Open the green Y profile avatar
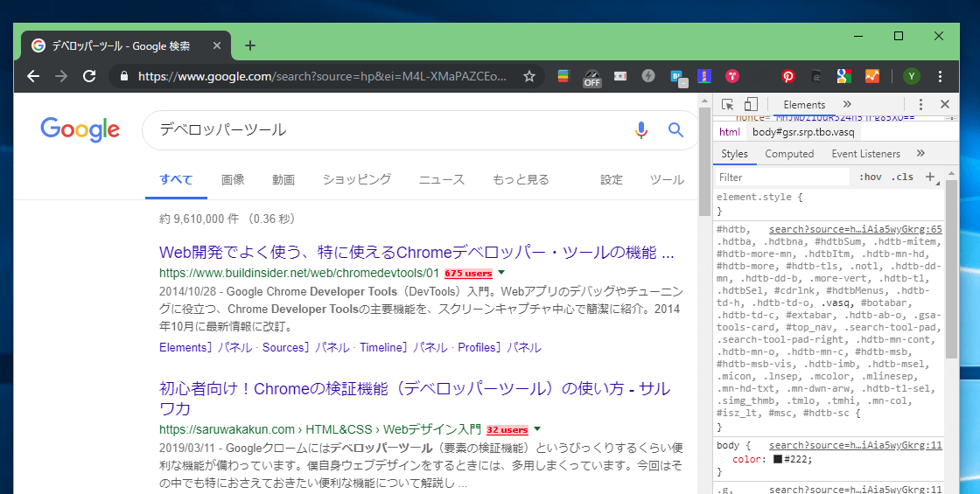The width and height of the screenshot is (980, 494). click(x=911, y=76)
